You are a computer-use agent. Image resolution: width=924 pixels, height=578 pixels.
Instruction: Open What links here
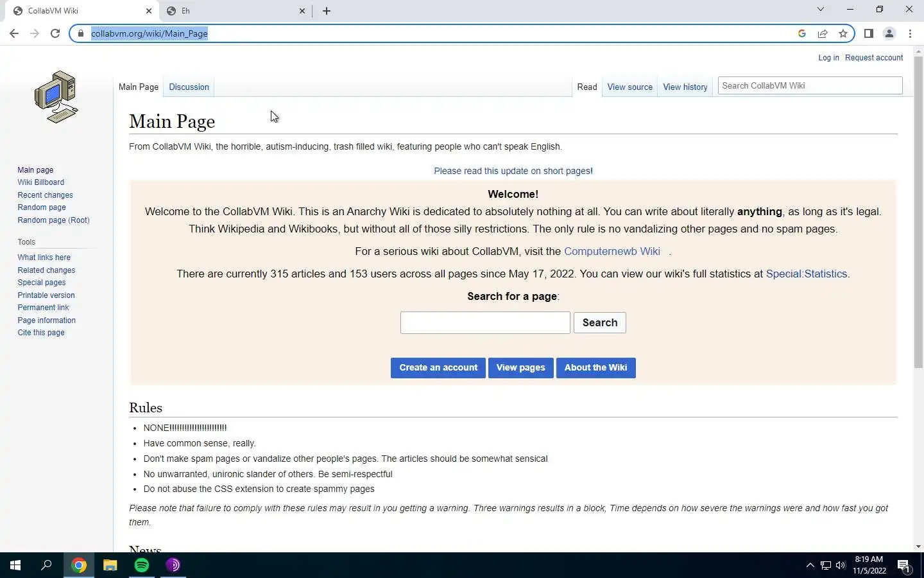(x=44, y=258)
